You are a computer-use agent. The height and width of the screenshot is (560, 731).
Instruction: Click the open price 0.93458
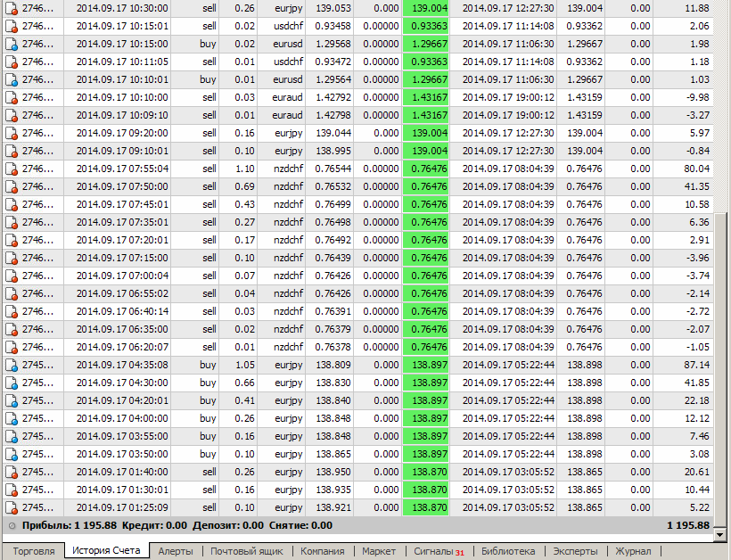pyautogui.click(x=333, y=26)
